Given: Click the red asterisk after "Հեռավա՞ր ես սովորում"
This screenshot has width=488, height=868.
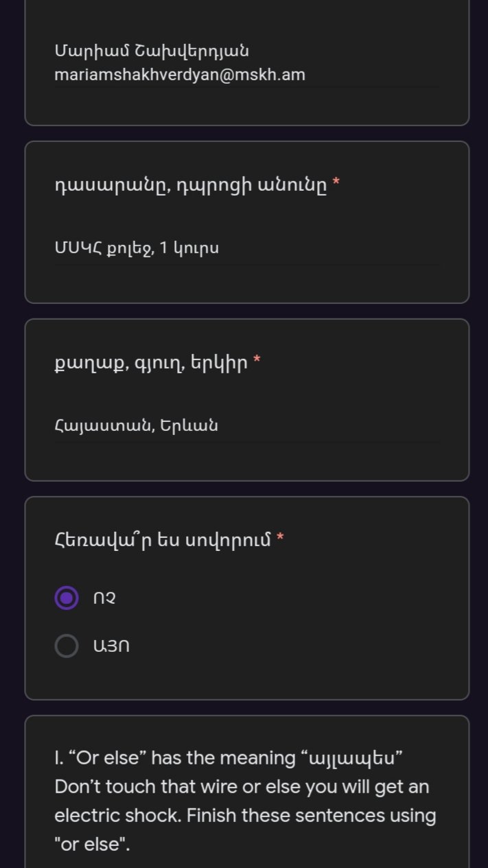Looking at the screenshot, I should click(280, 539).
